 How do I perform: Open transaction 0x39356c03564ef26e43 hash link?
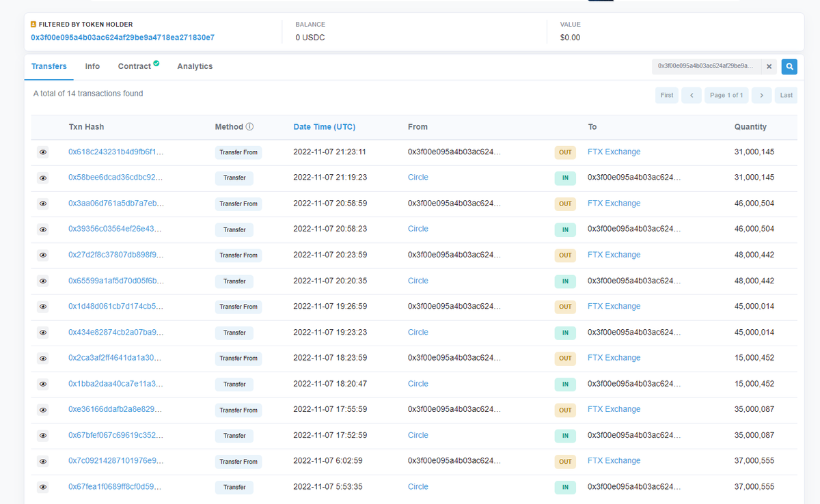tap(116, 229)
